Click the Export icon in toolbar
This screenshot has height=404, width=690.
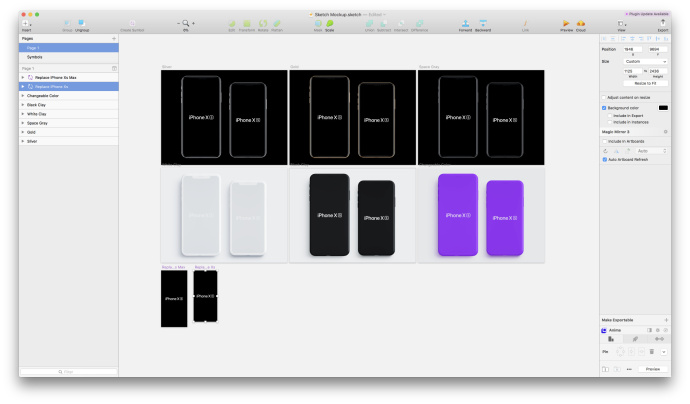[662, 22]
